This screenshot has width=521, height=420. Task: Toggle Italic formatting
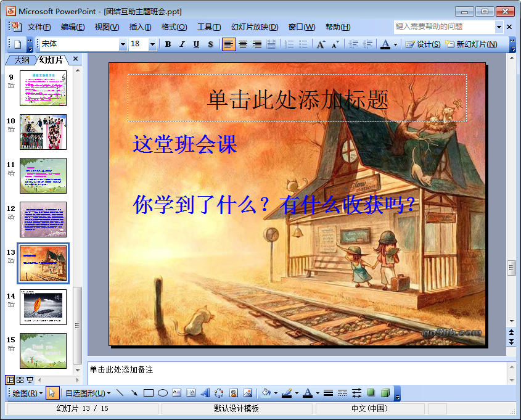(182, 44)
